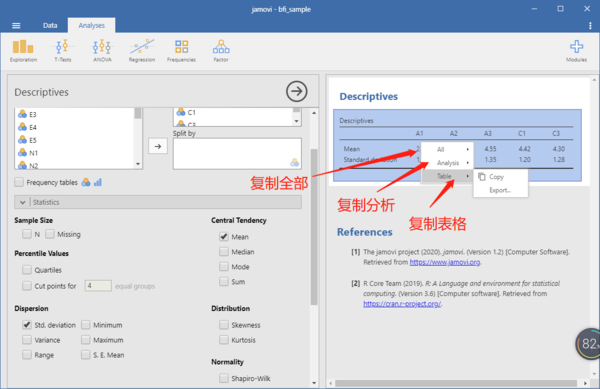This screenshot has height=389, width=600.
Task: Enable the Mode checkbox
Action: (224, 266)
